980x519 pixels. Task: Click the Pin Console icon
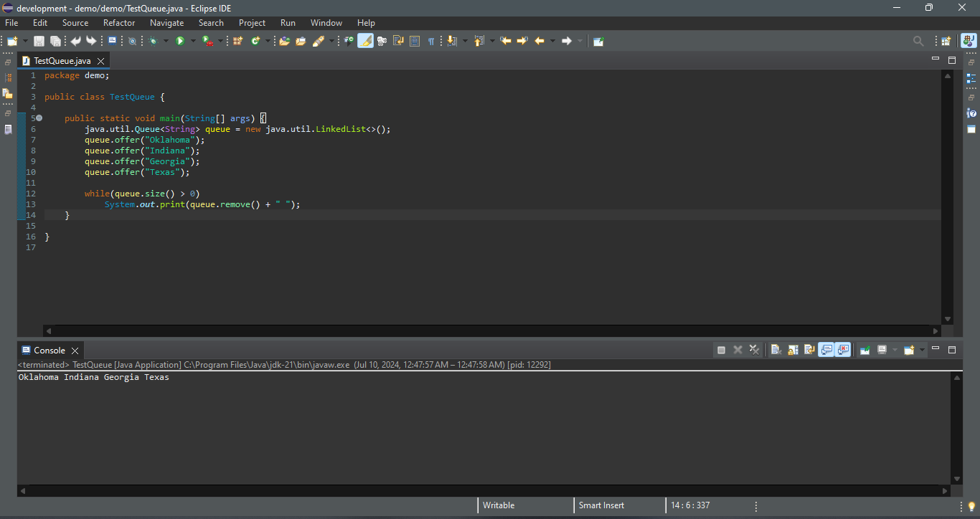[x=865, y=350]
